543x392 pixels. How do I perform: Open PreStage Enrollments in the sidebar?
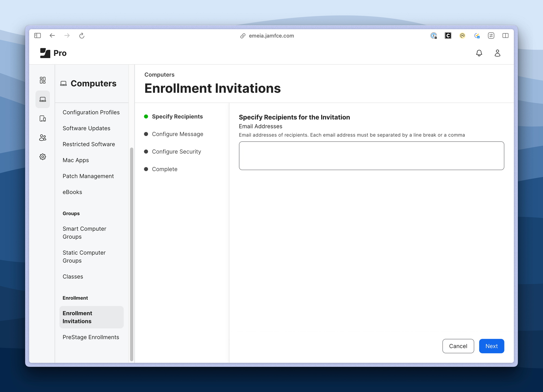tap(91, 337)
